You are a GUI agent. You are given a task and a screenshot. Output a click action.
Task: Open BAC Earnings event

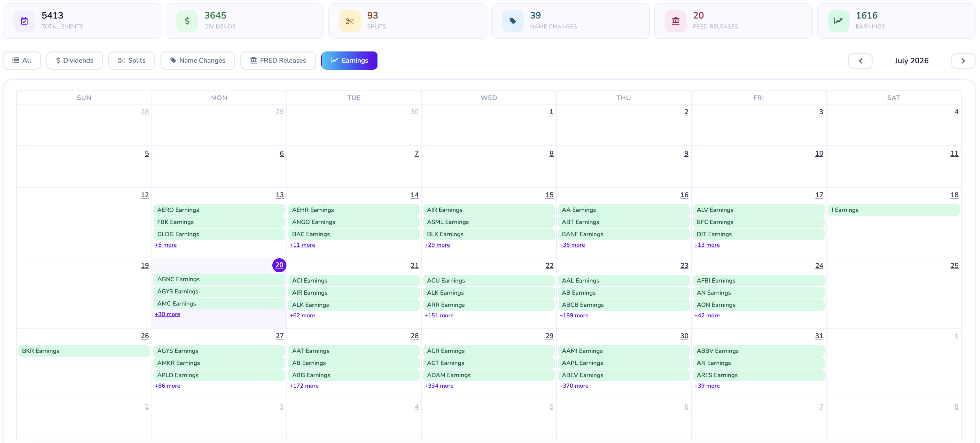(x=354, y=234)
